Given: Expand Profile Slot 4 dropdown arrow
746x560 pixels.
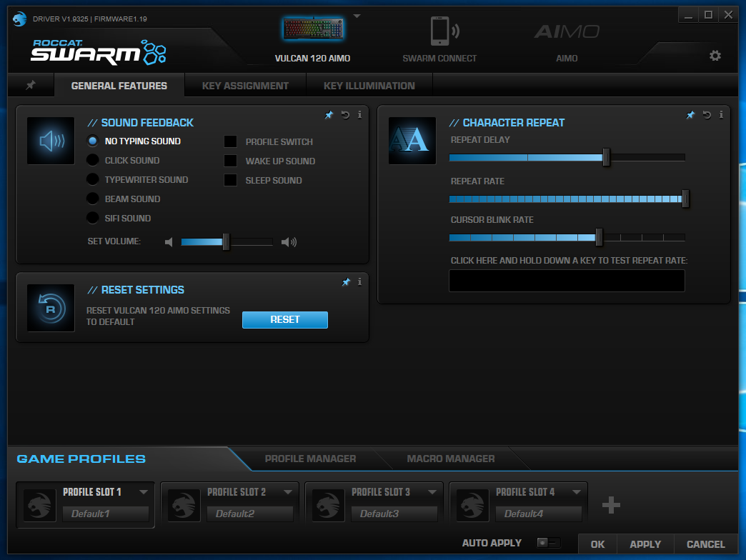Looking at the screenshot, I should [x=577, y=492].
